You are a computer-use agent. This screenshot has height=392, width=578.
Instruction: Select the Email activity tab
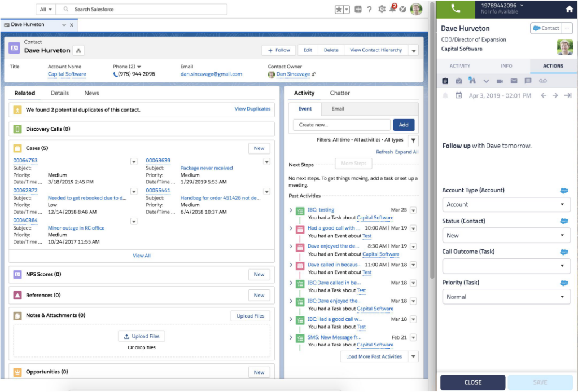click(338, 109)
